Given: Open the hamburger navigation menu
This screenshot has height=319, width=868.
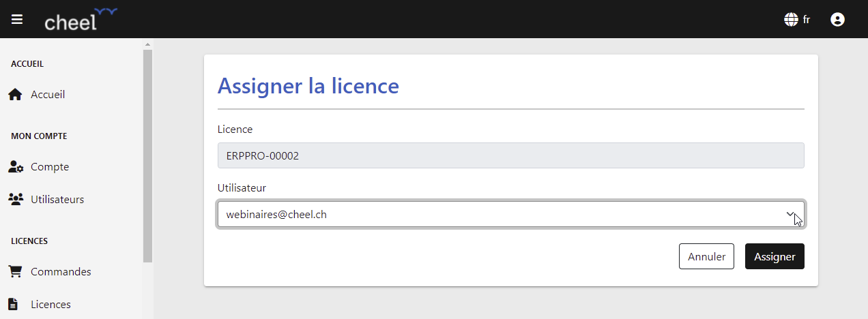Looking at the screenshot, I should 17,19.
